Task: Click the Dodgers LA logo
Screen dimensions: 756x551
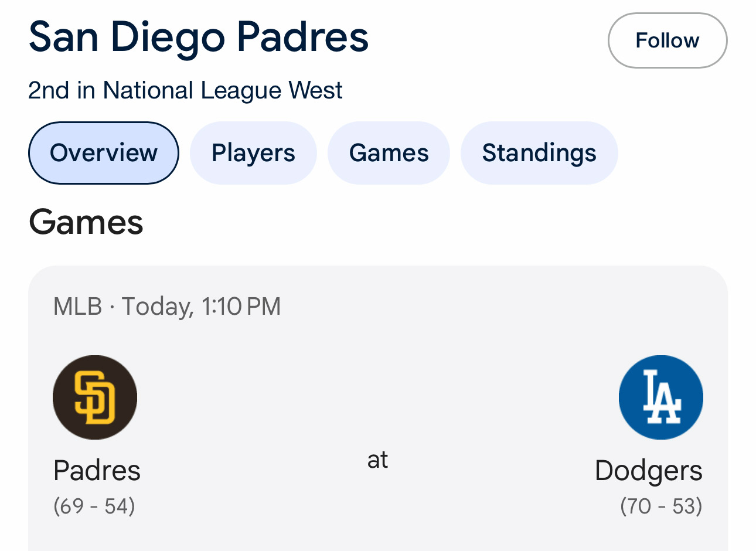Action: coord(660,397)
